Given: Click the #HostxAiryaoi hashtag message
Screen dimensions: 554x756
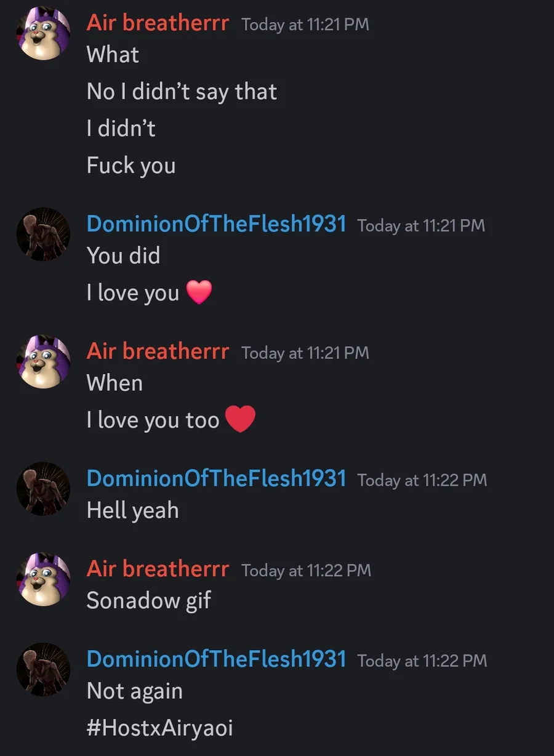Looking at the screenshot, I should 160,728.
